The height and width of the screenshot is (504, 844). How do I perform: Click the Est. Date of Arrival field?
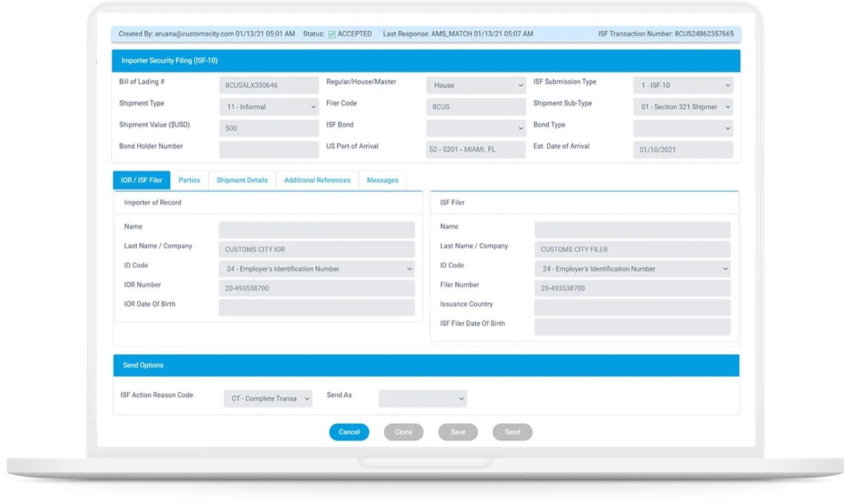click(x=683, y=150)
